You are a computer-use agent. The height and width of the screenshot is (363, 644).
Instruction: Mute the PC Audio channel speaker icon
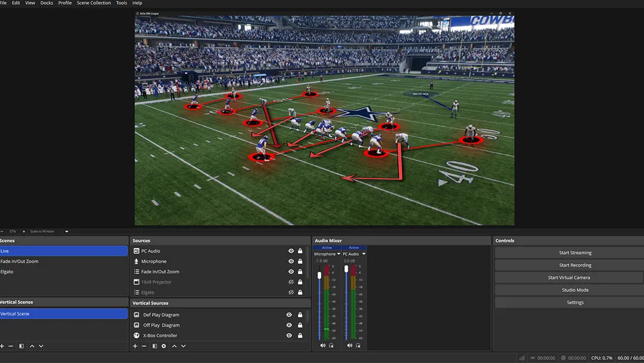(x=349, y=345)
